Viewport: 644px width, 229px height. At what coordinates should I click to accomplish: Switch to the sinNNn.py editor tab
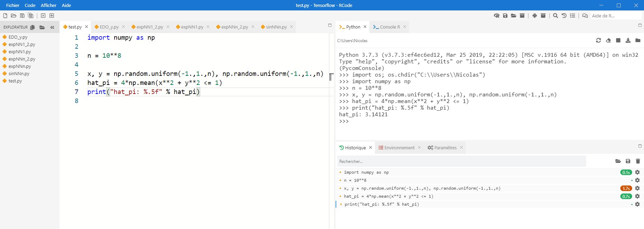point(276,27)
